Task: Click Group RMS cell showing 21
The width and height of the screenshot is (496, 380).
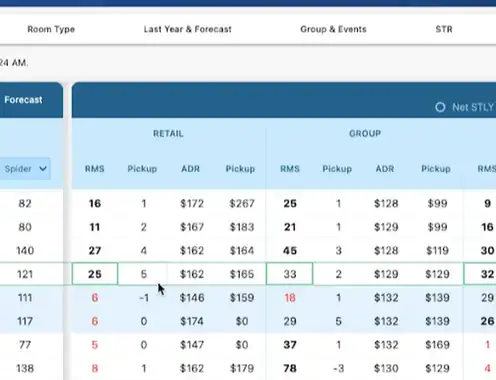Action: pyautogui.click(x=290, y=227)
